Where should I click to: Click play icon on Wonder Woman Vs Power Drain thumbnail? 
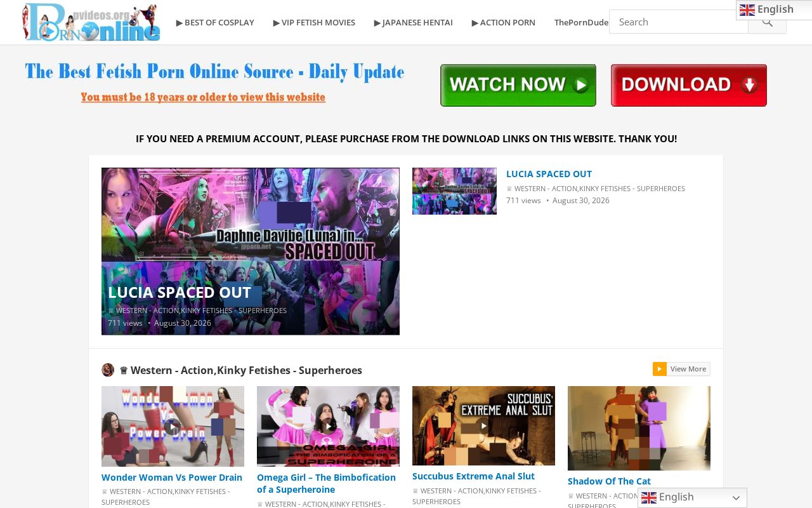173,427
